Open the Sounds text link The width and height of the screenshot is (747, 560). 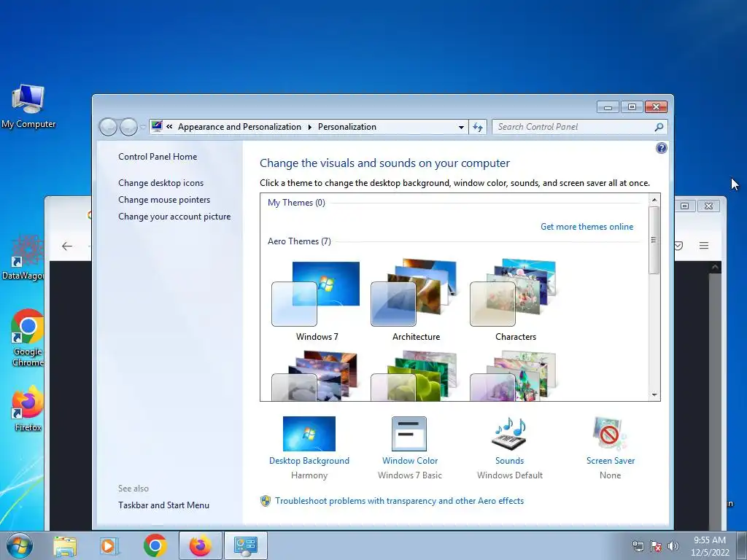(x=509, y=461)
